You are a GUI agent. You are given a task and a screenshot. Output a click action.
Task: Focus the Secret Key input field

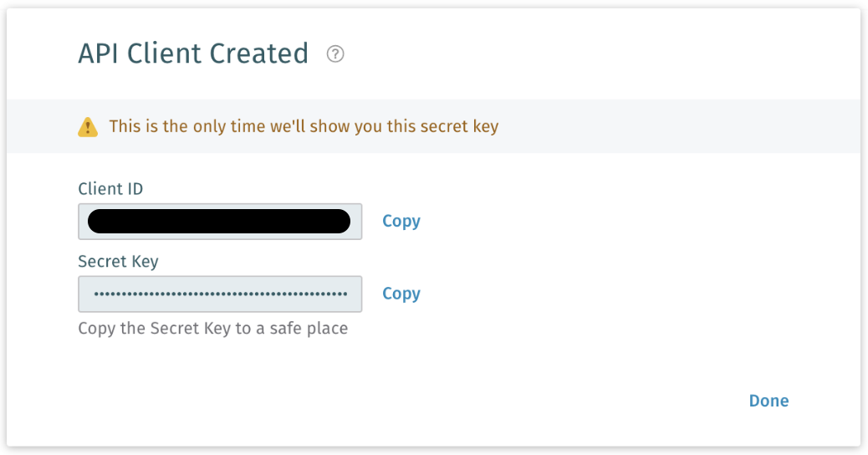220,294
